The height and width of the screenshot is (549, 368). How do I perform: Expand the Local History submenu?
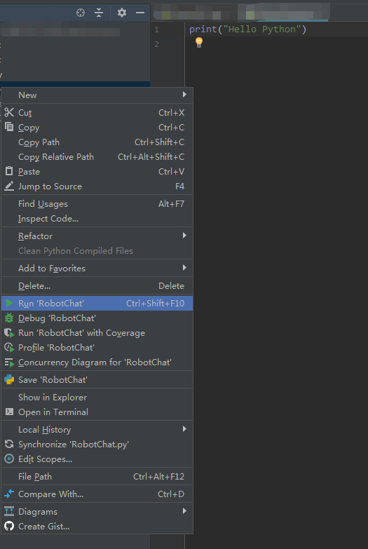coord(97,429)
